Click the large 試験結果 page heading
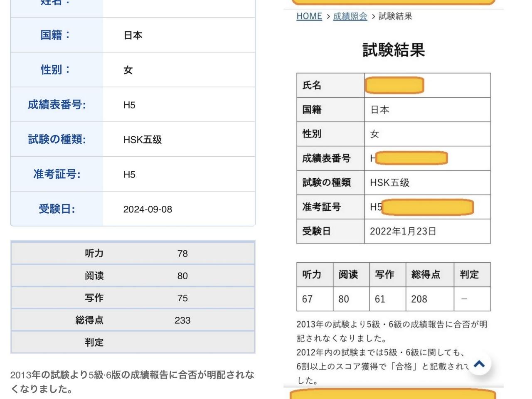Image resolution: width=532 pixels, height=399 pixels. pyautogui.click(x=393, y=50)
